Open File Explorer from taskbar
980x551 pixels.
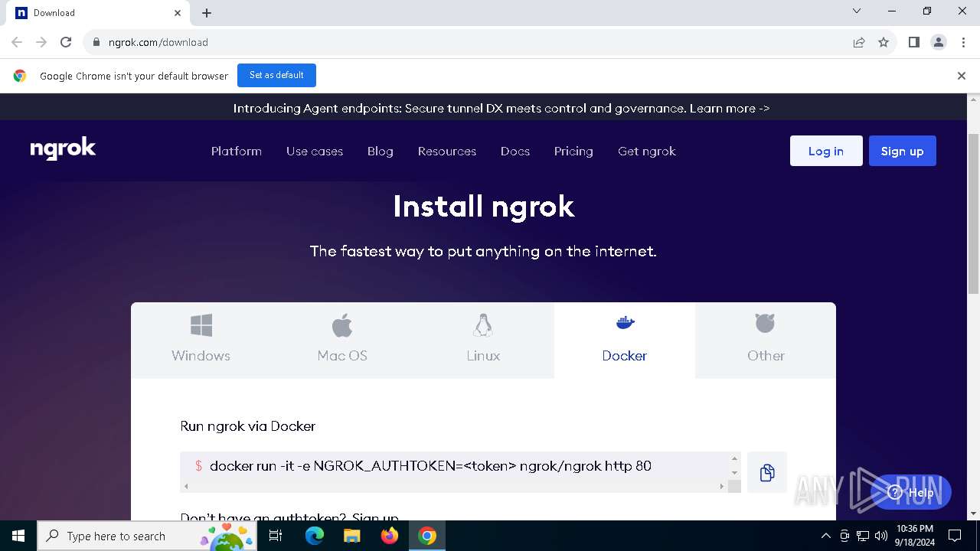click(351, 536)
